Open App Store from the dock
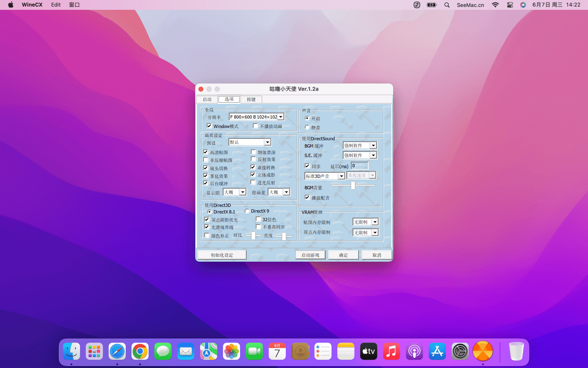 [x=437, y=351]
